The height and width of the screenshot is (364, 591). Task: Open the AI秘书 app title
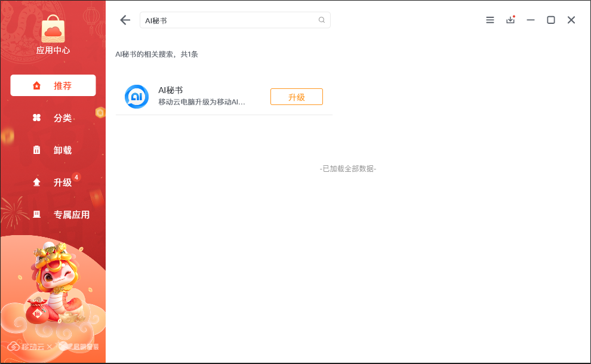[x=170, y=90]
